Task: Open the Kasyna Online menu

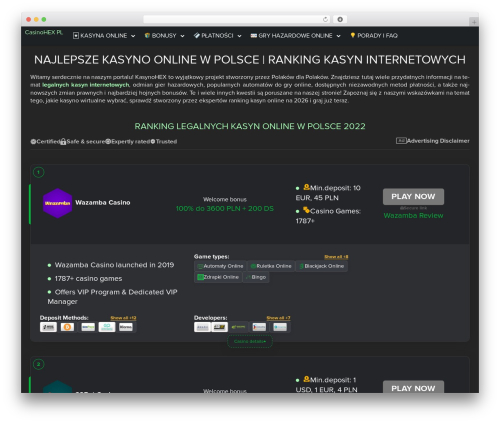Action: [104, 36]
